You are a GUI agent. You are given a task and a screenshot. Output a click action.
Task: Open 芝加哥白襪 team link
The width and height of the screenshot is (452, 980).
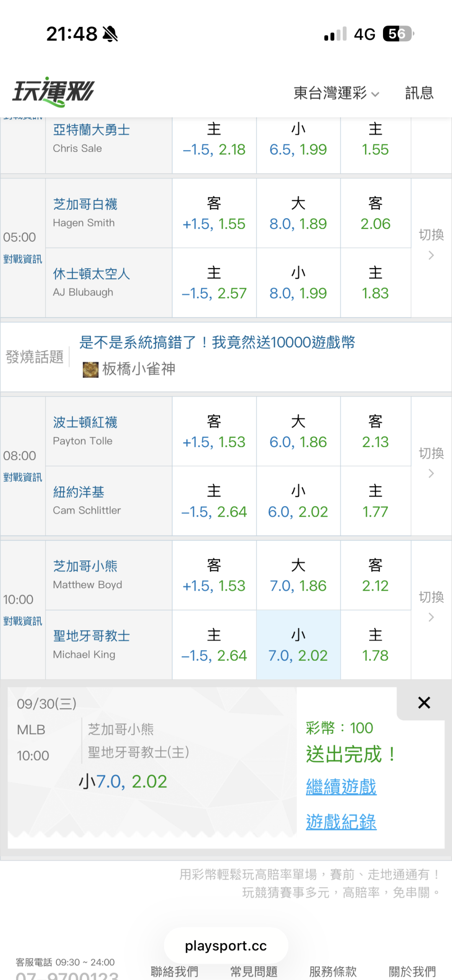tap(85, 204)
